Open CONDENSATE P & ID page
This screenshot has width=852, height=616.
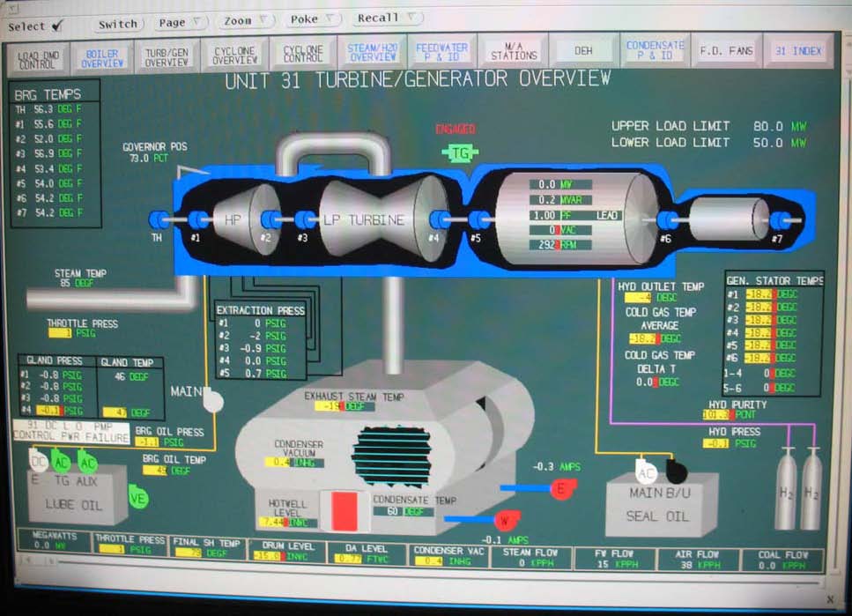(655, 50)
